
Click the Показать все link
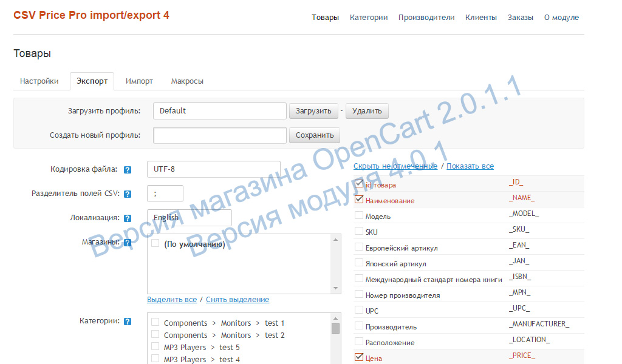click(470, 166)
